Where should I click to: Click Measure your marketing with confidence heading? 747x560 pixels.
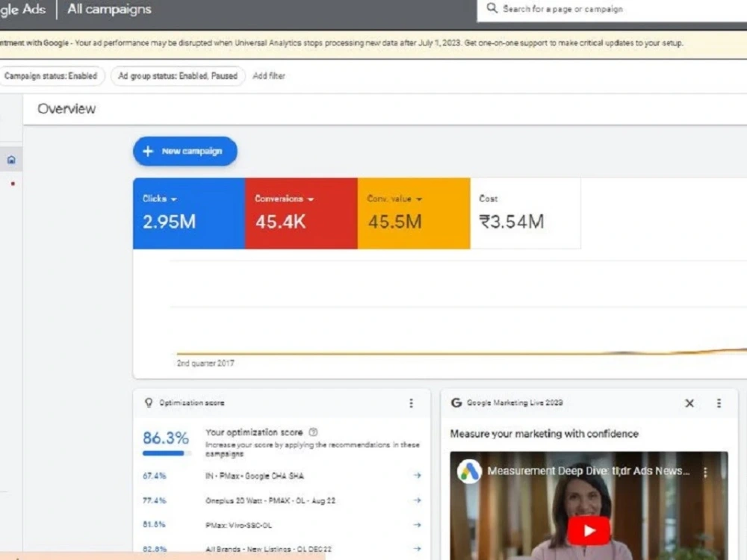coord(544,434)
